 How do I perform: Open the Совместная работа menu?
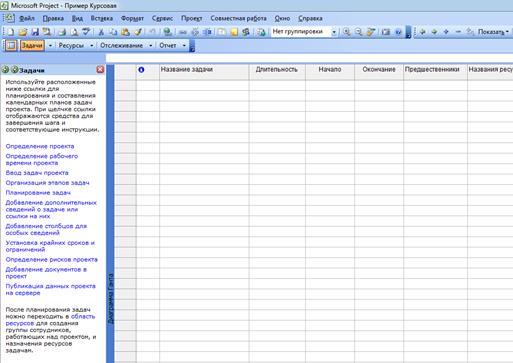(238, 18)
